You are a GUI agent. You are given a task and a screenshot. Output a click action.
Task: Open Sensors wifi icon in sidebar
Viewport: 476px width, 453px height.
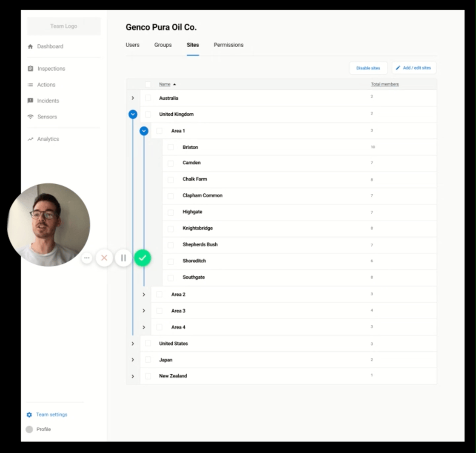tap(30, 117)
